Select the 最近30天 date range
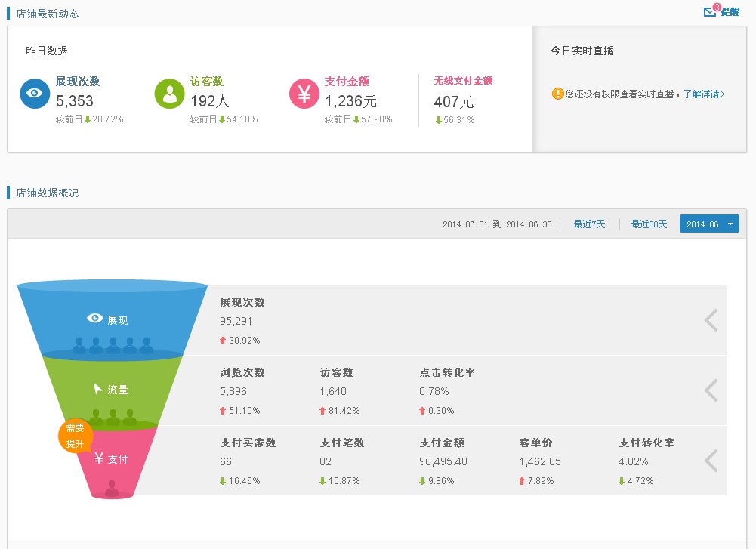Image resolution: width=756 pixels, height=549 pixels. click(x=649, y=224)
